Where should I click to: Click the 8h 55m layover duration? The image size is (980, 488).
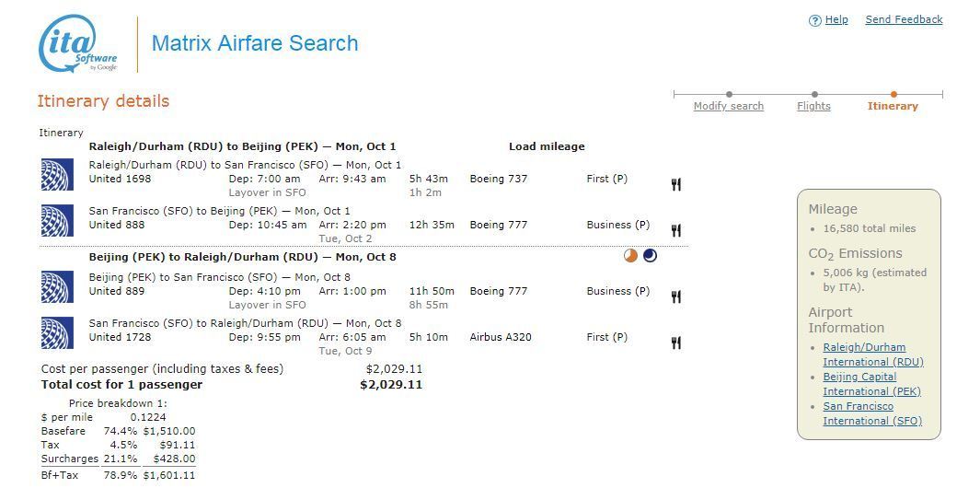click(x=429, y=305)
